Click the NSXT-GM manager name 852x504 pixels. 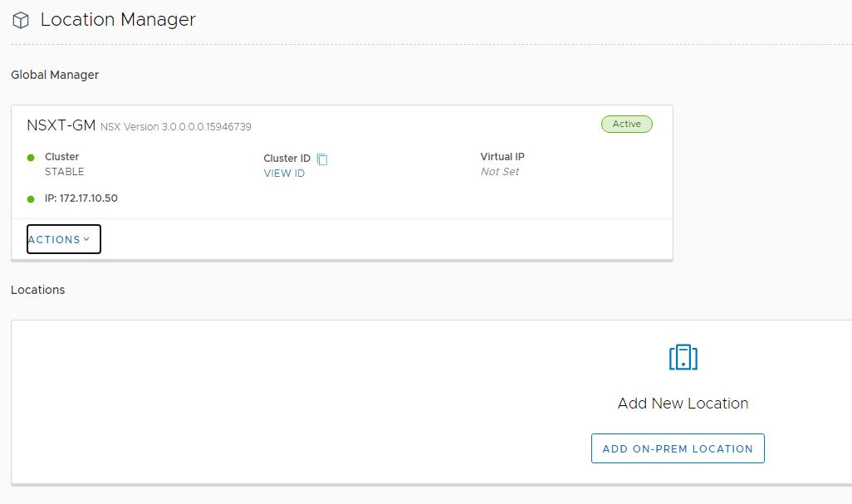61,125
